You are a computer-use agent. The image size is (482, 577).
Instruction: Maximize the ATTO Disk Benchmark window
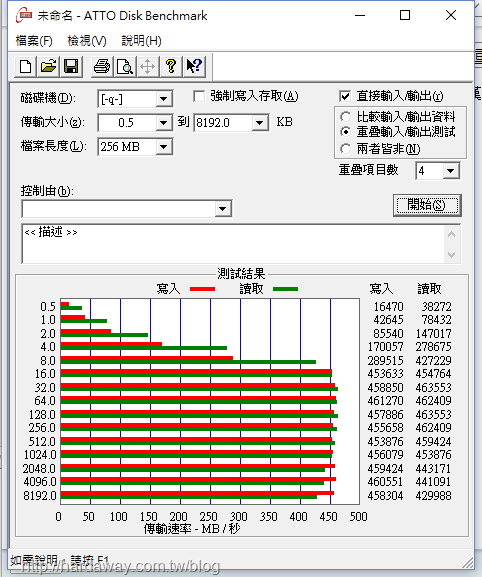[405, 15]
